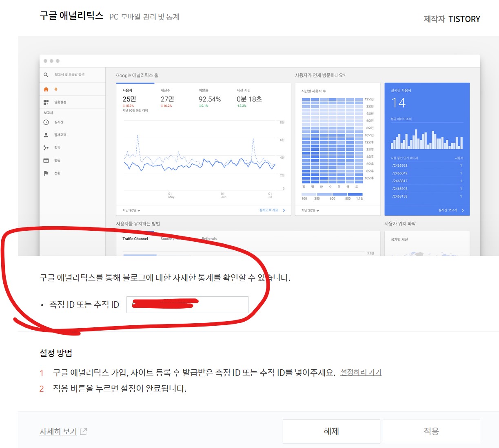Click the 제작자 TISTORY label
499x448 pixels.
pyautogui.click(x=452, y=19)
